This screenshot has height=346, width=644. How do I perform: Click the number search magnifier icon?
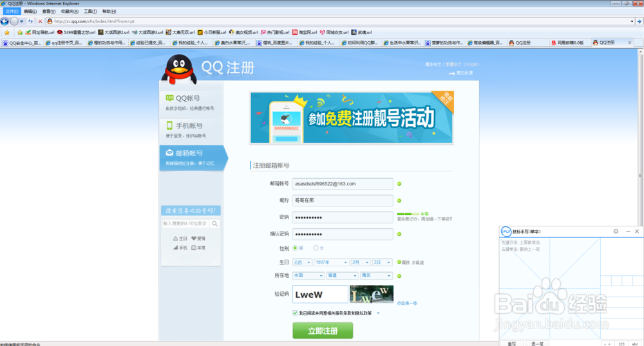point(215,224)
